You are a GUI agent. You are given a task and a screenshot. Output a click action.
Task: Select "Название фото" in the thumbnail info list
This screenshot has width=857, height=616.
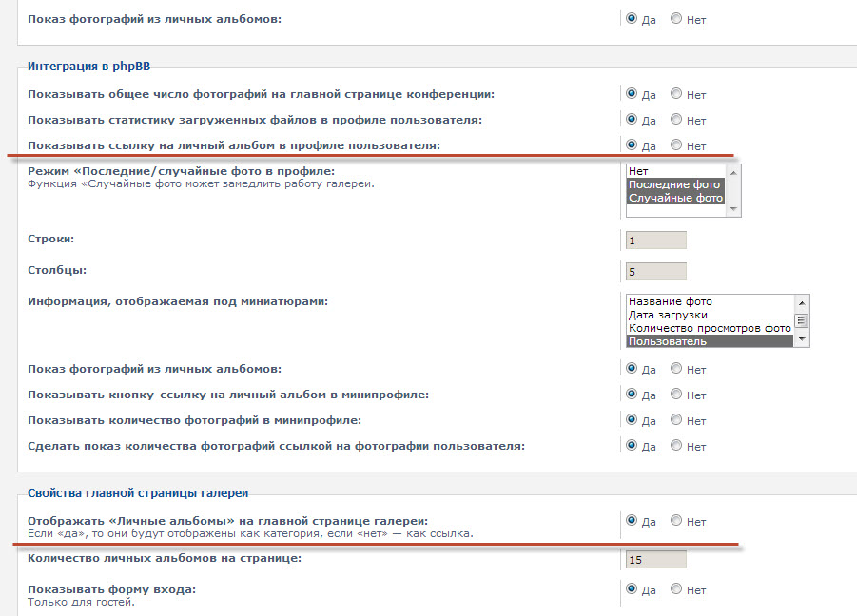click(709, 301)
